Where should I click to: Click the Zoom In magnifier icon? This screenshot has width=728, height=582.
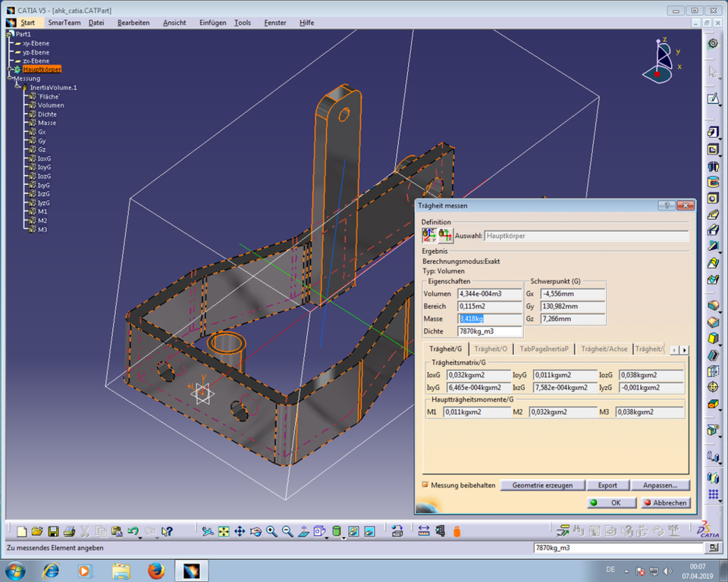271,533
